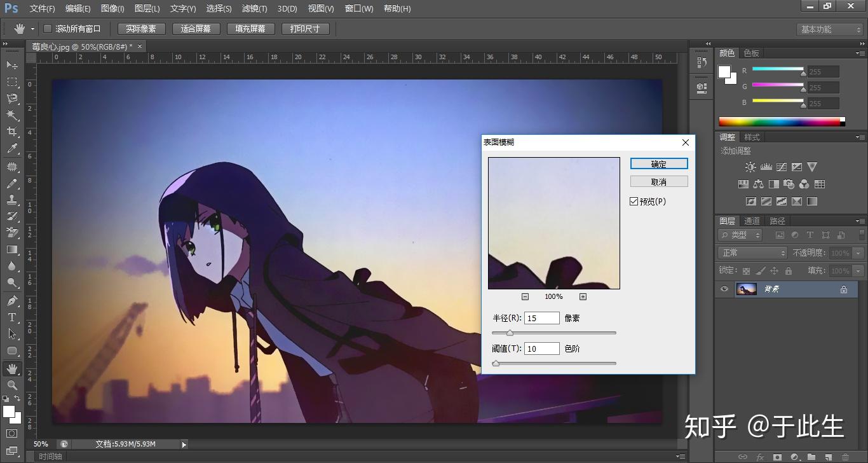Enable 滚动所有窗口 checkbox

point(48,29)
